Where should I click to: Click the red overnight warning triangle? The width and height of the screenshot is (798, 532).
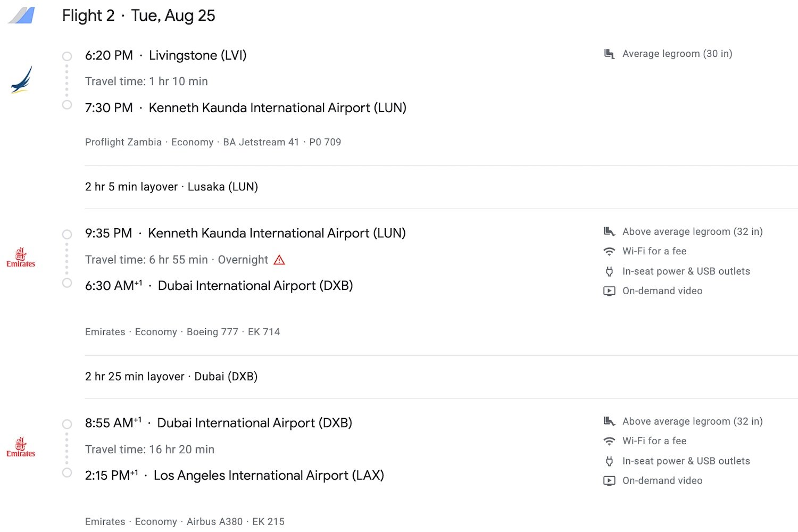click(x=279, y=260)
